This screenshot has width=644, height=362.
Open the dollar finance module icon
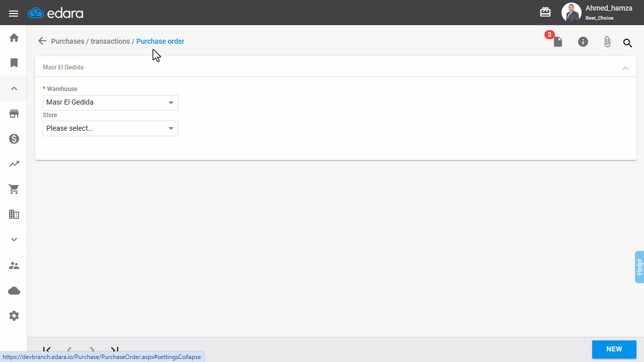14,139
